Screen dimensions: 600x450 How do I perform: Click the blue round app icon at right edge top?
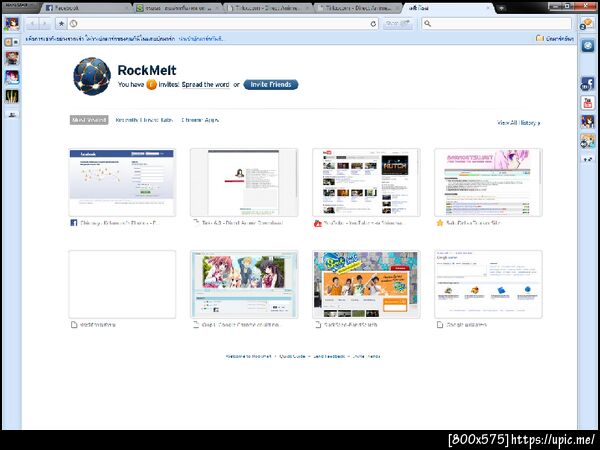[x=588, y=46]
